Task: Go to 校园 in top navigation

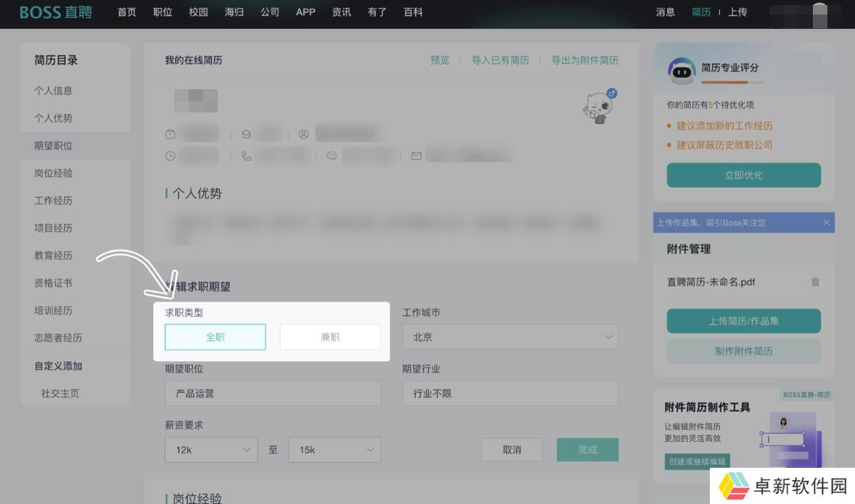Action: click(198, 12)
